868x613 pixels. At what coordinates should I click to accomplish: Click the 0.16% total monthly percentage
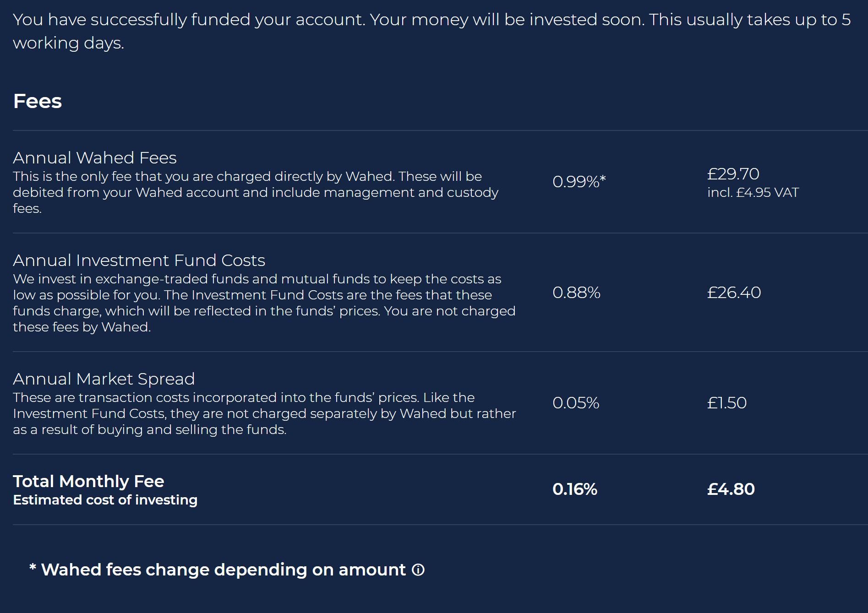coord(575,489)
